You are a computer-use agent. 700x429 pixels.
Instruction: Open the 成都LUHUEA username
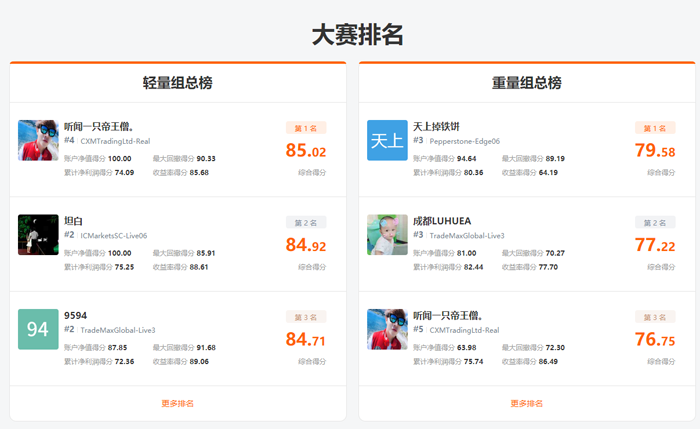(442, 221)
